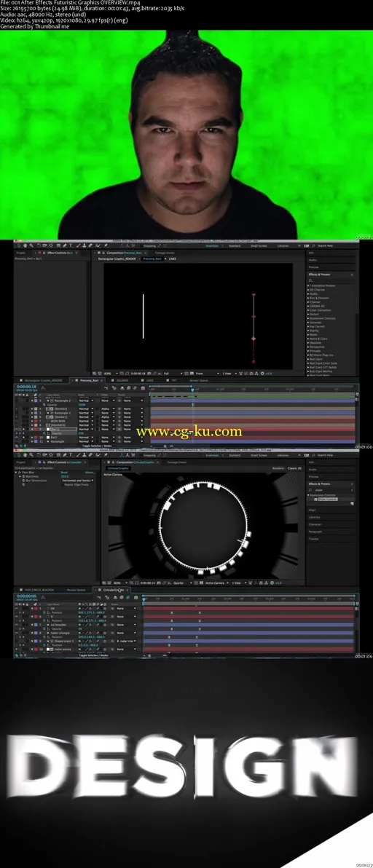Select the Selection tool in upper After Effects toolbar
373x868 pixels.
click(x=20, y=245)
